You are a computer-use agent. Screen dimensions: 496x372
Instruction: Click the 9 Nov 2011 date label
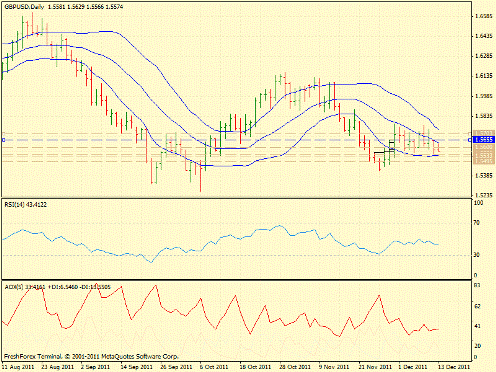tap(334, 367)
